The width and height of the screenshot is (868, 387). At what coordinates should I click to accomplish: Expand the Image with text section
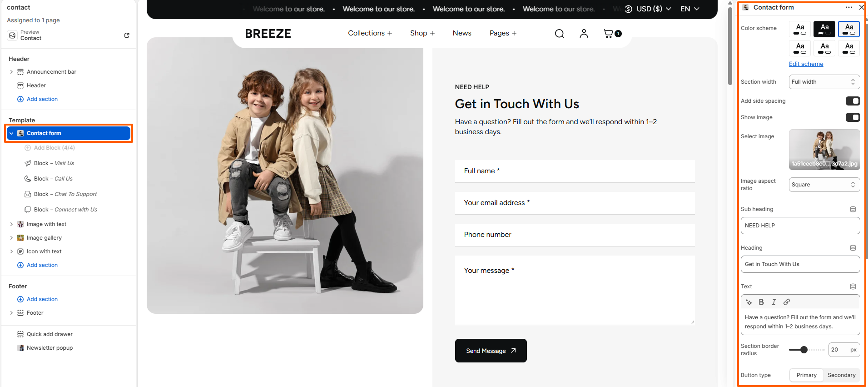[11, 224]
